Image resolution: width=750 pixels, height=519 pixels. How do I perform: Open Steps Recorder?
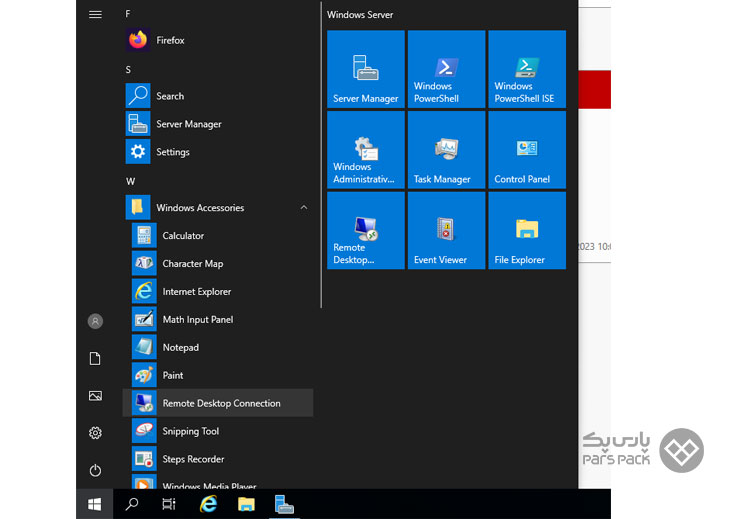pos(218,459)
